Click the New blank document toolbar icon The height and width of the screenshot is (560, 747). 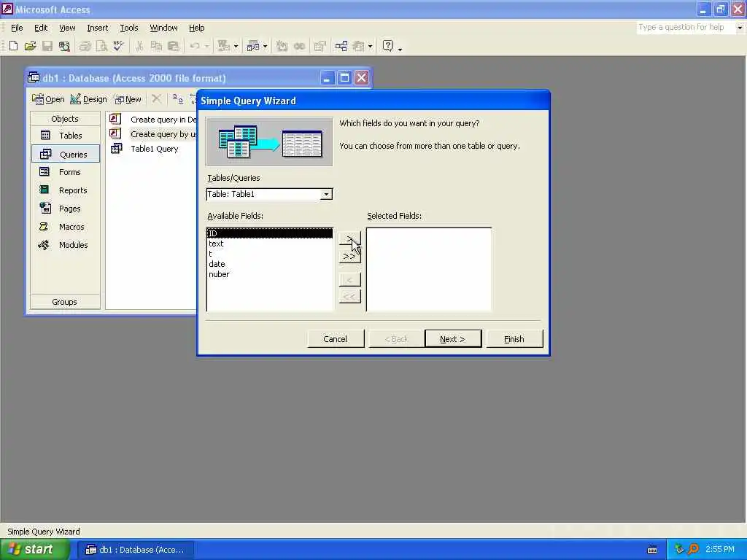(x=13, y=46)
